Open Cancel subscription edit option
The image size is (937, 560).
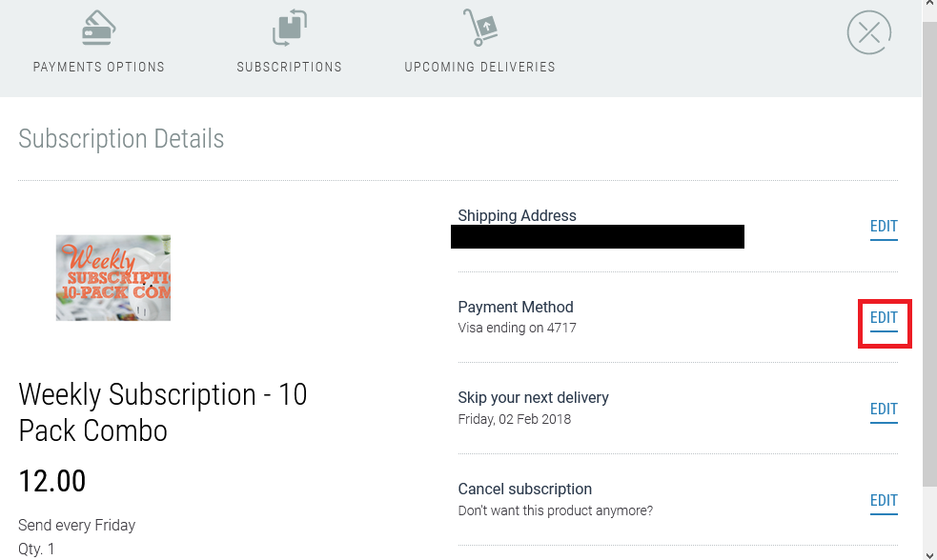[883, 500]
